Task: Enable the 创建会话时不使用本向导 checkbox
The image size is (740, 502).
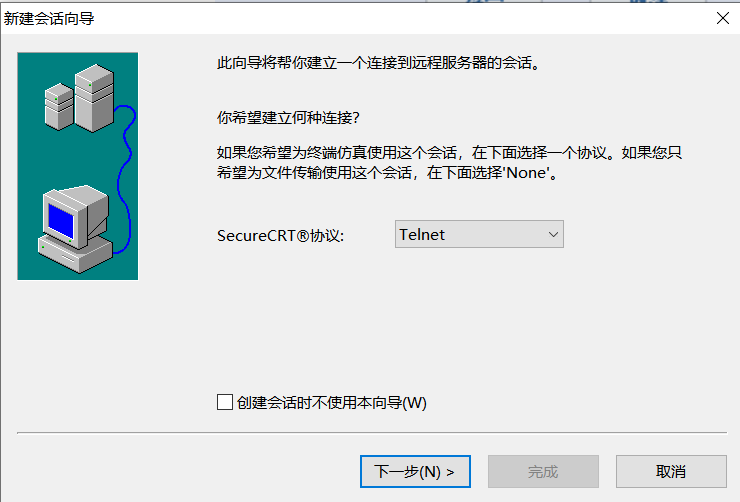Action: point(225,402)
